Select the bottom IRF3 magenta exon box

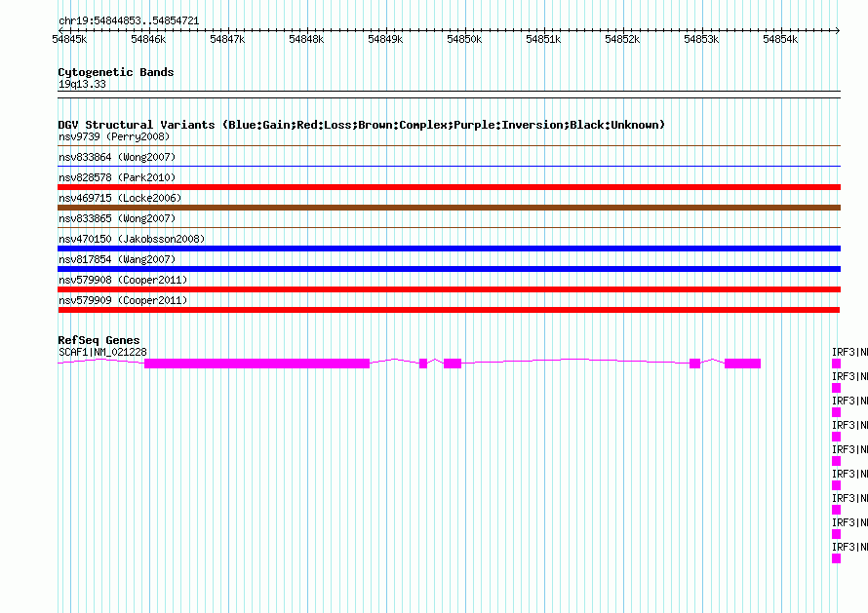coord(837,558)
